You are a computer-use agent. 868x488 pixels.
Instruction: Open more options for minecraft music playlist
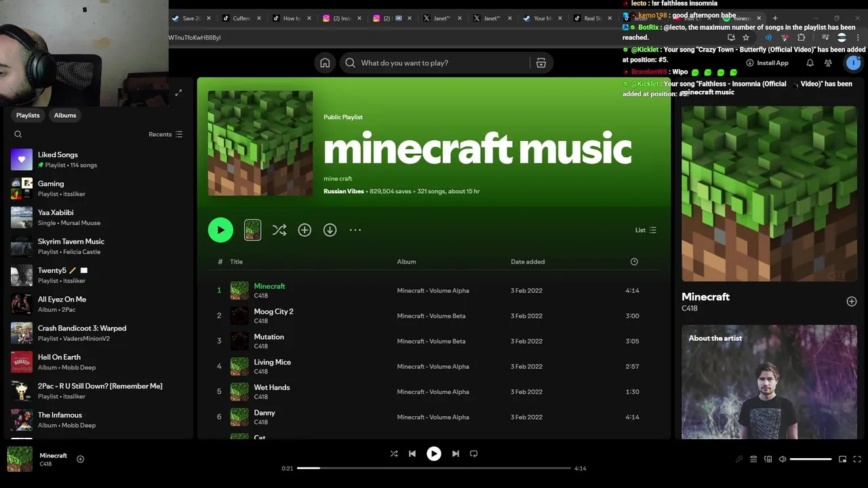point(355,230)
